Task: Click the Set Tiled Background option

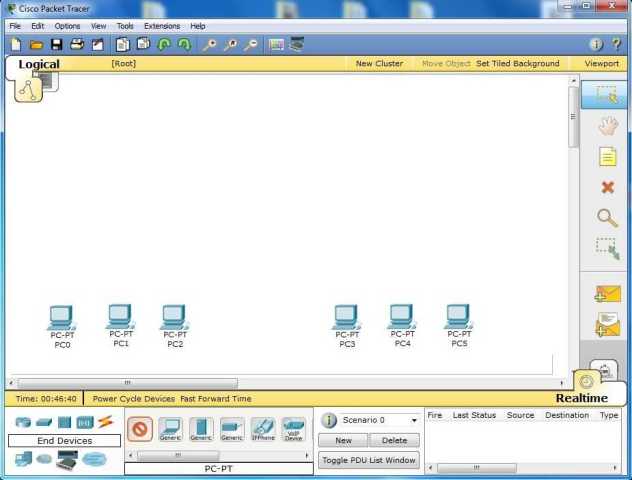Action: click(x=517, y=64)
